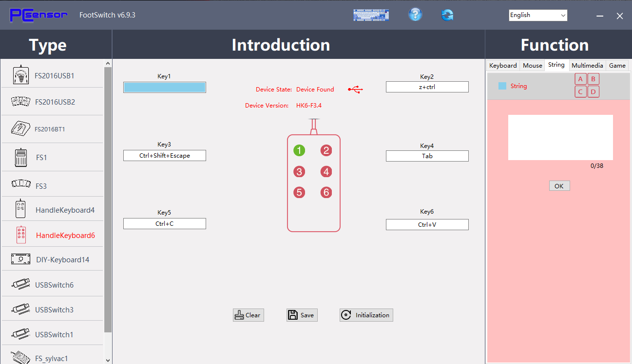Click the Initialization button
Screen dimensions: 632x364
pos(366,315)
